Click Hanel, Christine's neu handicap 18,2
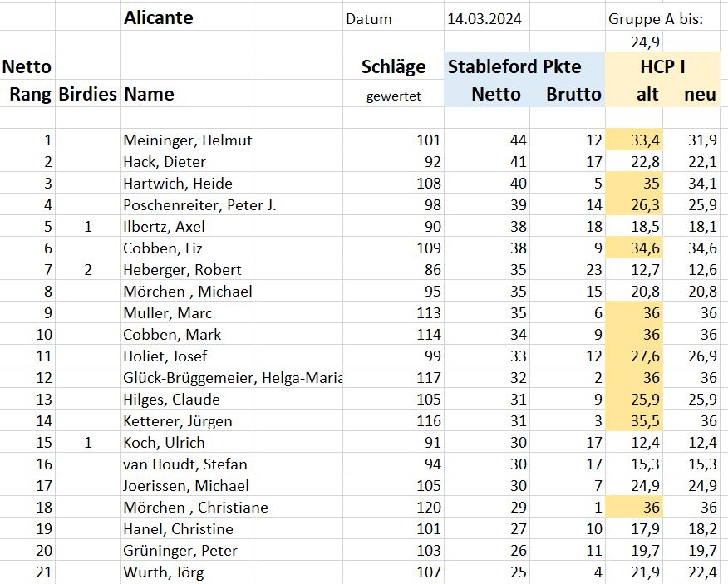The image size is (728, 584). coord(702,528)
